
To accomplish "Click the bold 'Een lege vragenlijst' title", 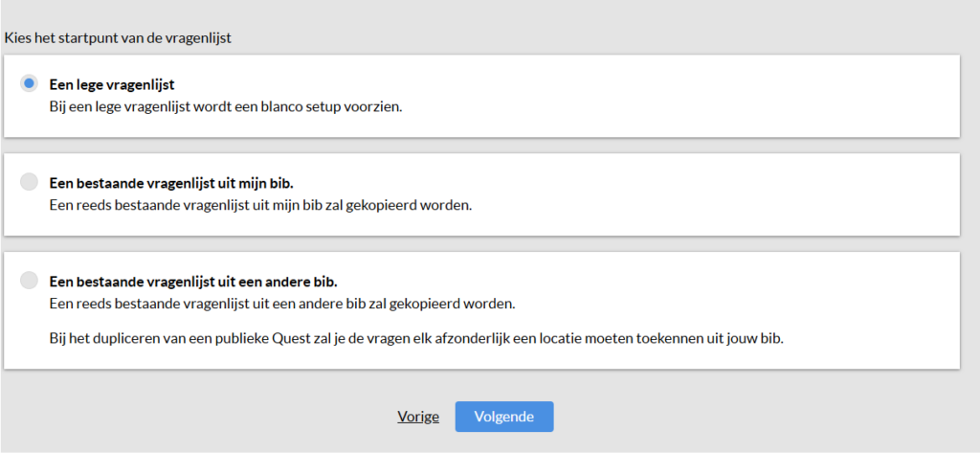I will coord(112,84).
